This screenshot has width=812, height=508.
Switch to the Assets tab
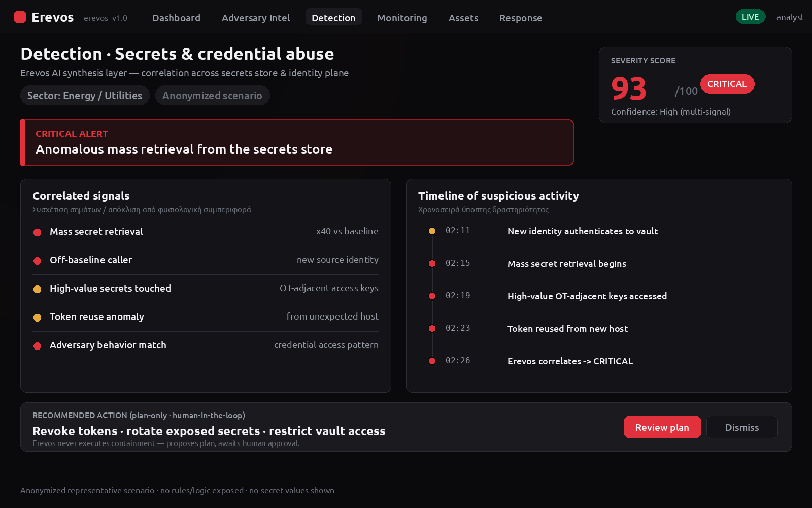coord(463,18)
